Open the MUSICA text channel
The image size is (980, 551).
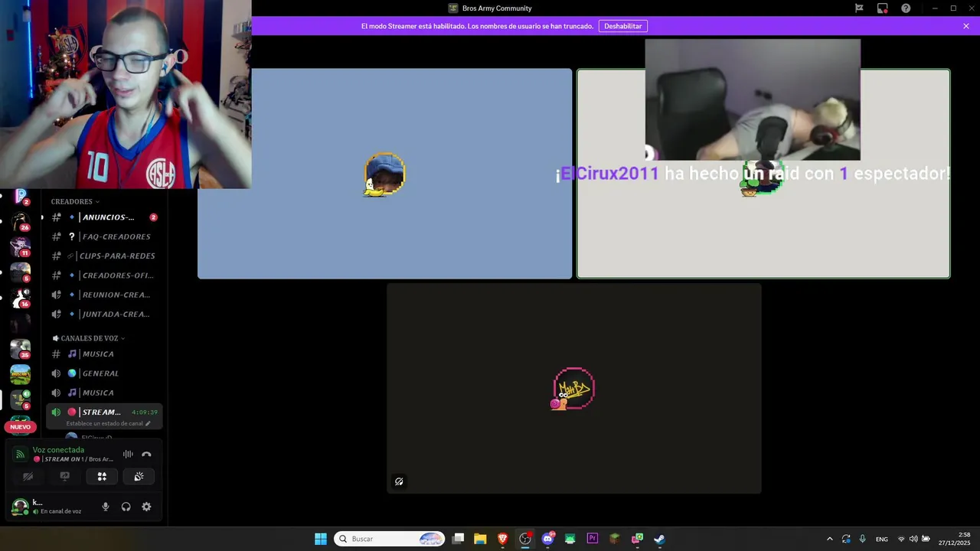104,354
